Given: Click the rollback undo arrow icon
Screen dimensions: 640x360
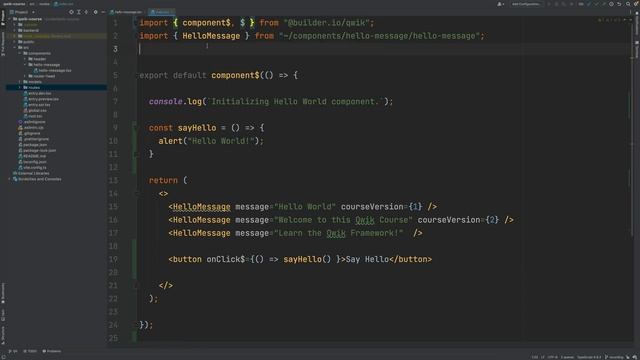Looking at the screenshot, I should tap(619, 4).
